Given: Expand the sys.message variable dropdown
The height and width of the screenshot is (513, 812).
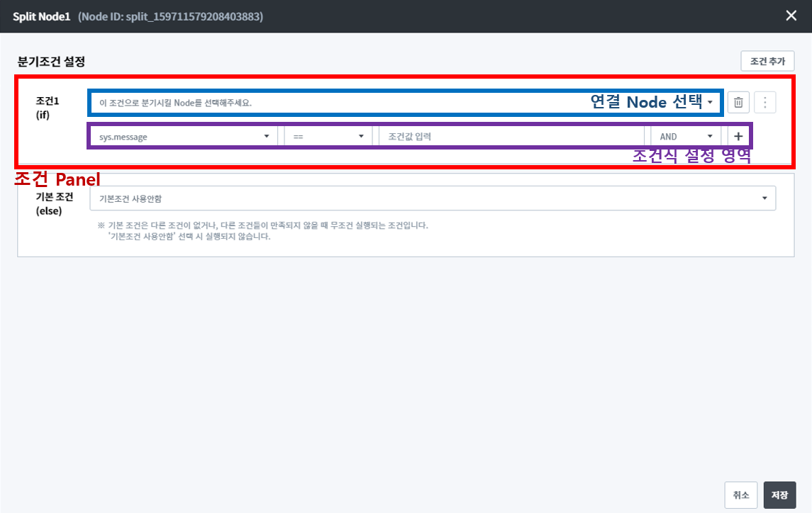Looking at the screenshot, I should coord(184,137).
